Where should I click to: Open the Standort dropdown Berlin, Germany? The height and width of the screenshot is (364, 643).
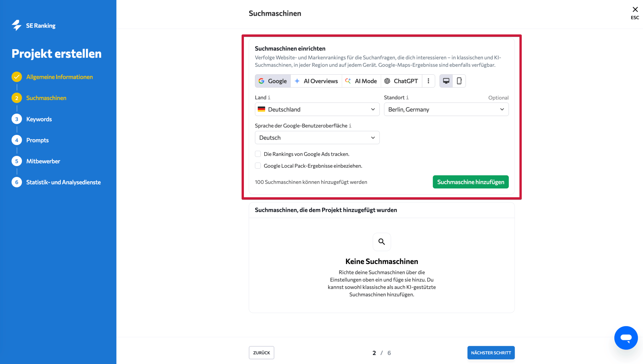tap(446, 109)
